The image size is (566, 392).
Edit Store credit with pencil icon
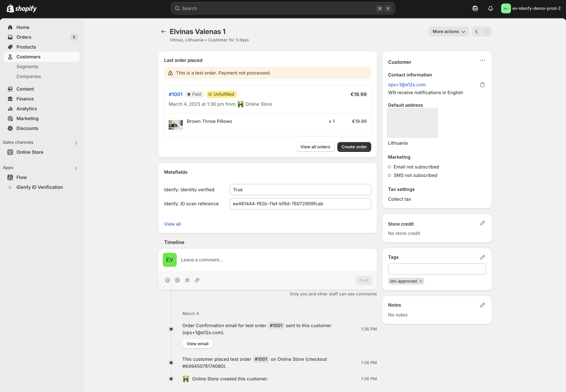click(482, 223)
